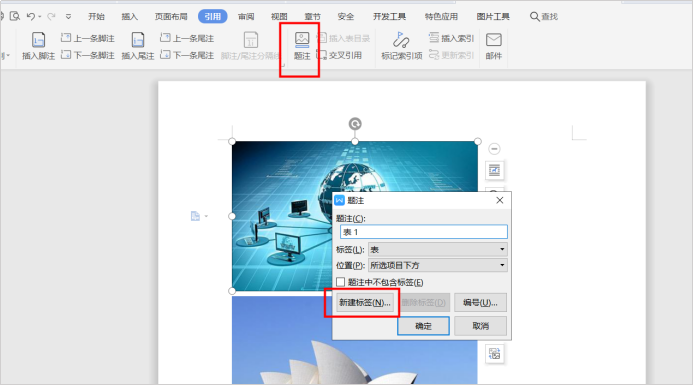Image resolution: width=694 pixels, height=386 pixels.
Task: Click the 交叉引用 ribbon item
Action: pos(339,55)
